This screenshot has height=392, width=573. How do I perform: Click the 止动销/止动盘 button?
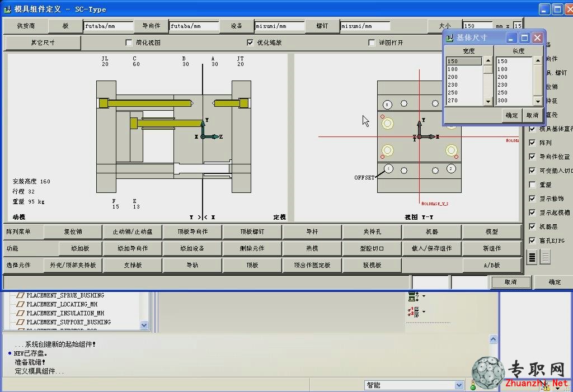tap(132, 232)
